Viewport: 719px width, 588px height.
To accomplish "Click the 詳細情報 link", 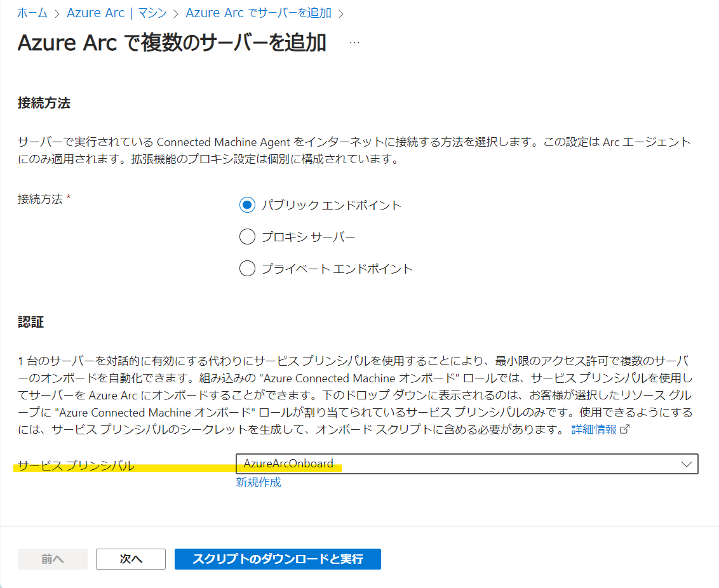I will pyautogui.click(x=594, y=429).
